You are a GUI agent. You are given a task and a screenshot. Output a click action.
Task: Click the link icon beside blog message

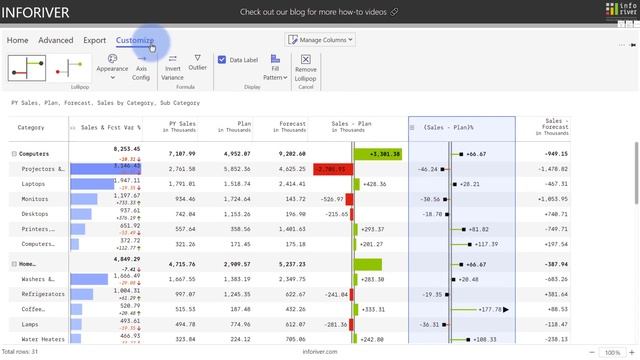coord(394,12)
